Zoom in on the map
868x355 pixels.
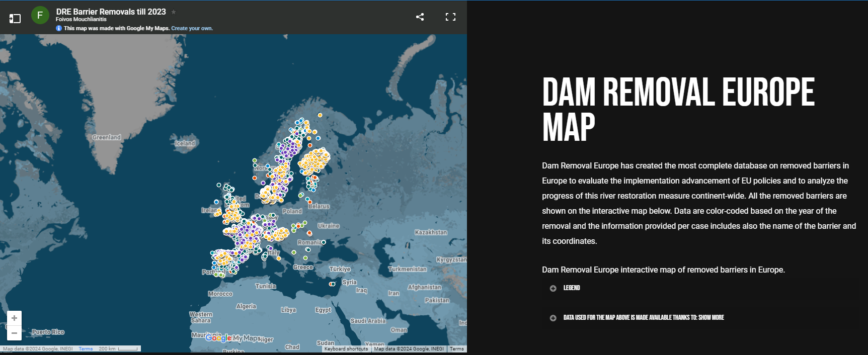click(14, 318)
